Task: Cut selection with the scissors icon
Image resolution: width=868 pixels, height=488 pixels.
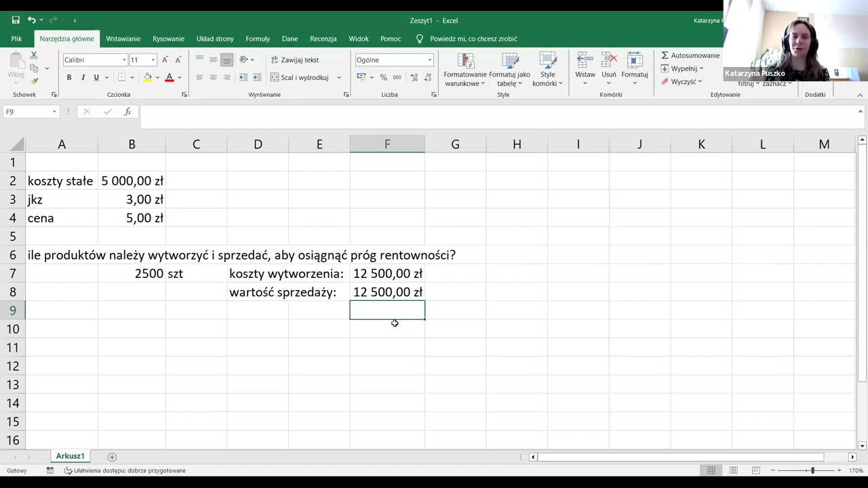Action: coord(34,56)
